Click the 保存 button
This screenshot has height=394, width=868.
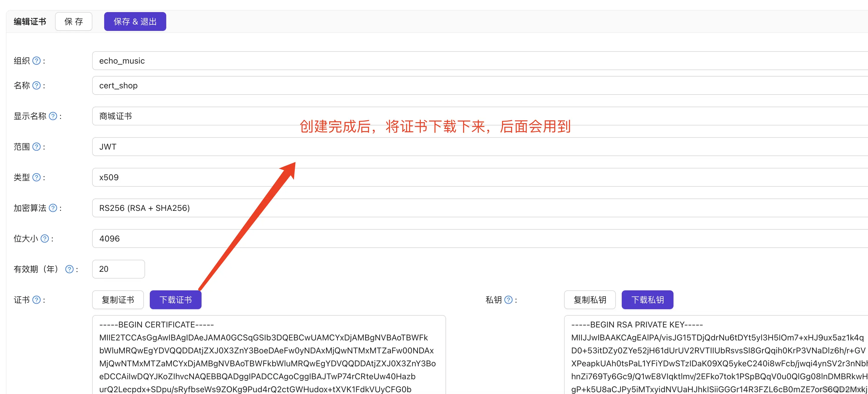[x=74, y=21]
